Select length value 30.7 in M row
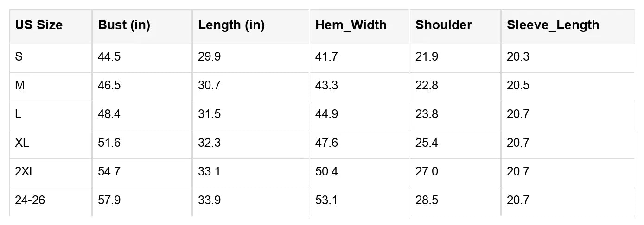The width and height of the screenshot is (644, 225). (x=209, y=86)
